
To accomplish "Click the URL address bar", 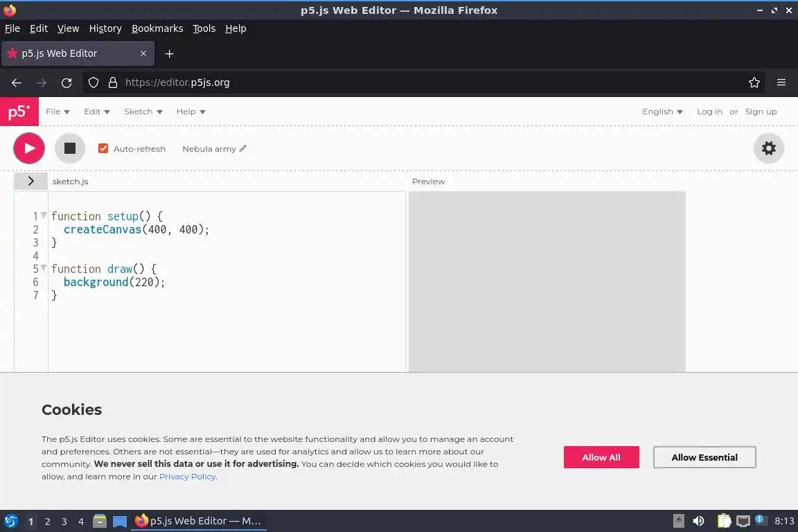I will (x=423, y=82).
